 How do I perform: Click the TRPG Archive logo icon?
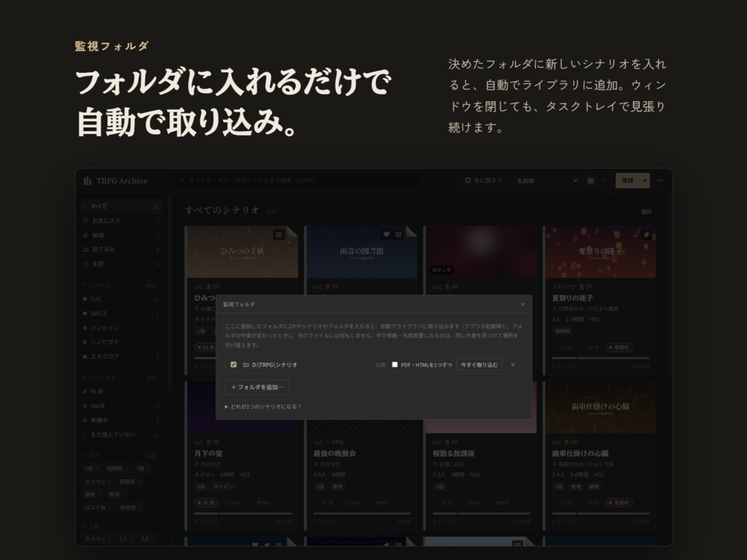(88, 181)
